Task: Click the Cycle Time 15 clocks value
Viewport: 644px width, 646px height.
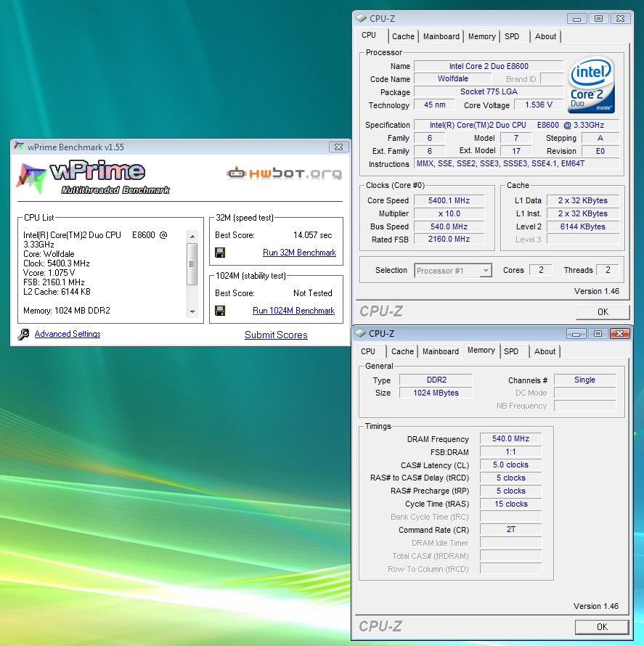Action: (x=511, y=504)
